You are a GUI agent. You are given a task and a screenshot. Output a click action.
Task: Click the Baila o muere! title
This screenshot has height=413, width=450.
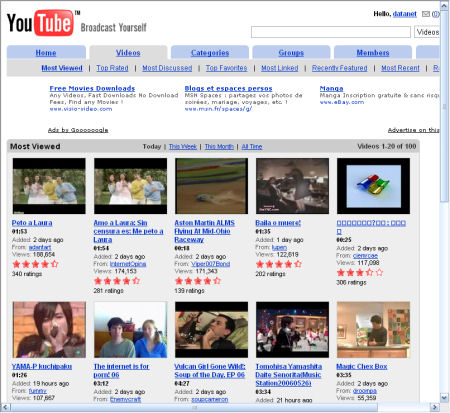click(x=278, y=223)
